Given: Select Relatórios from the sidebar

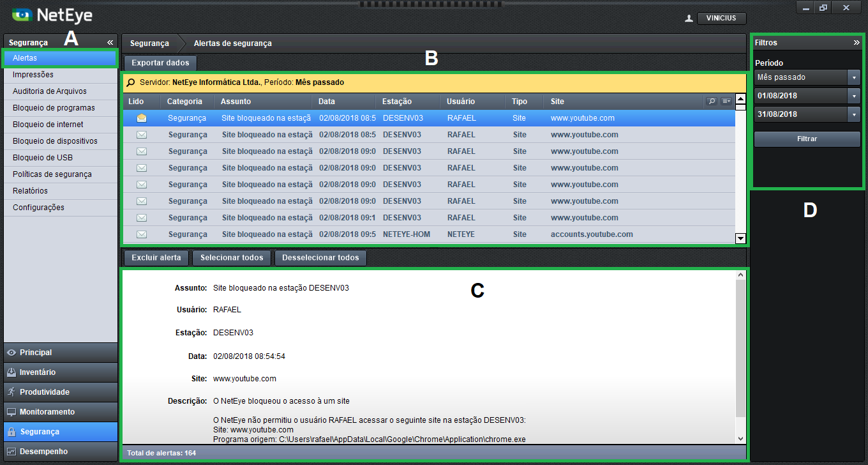Looking at the screenshot, I should (x=30, y=191).
